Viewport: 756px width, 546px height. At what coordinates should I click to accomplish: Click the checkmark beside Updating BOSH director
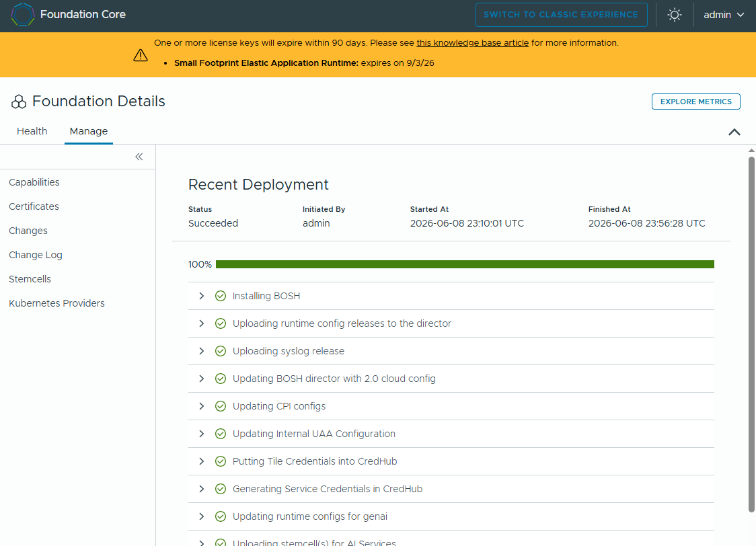[x=221, y=379]
